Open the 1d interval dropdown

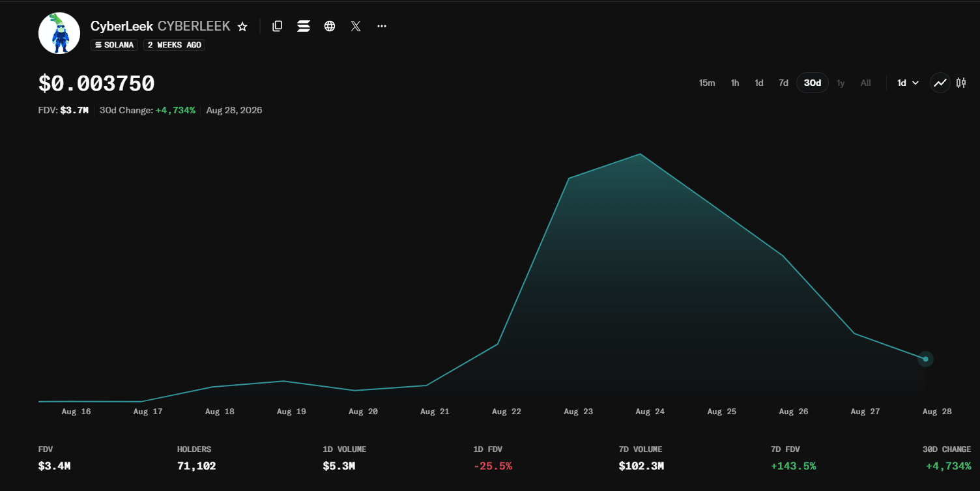click(x=908, y=83)
